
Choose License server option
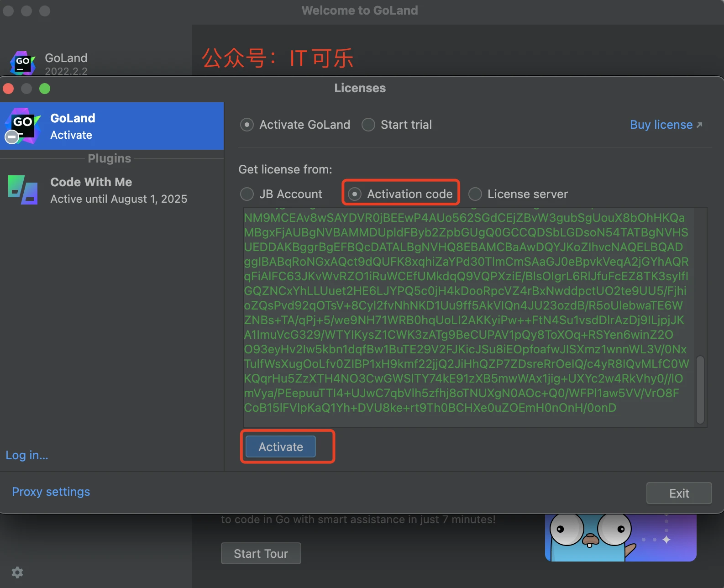[475, 194]
